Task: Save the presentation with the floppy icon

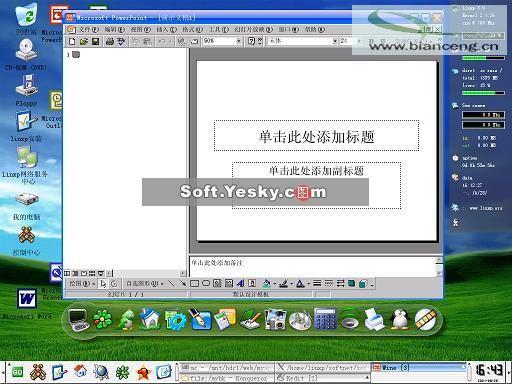Action: [95, 41]
